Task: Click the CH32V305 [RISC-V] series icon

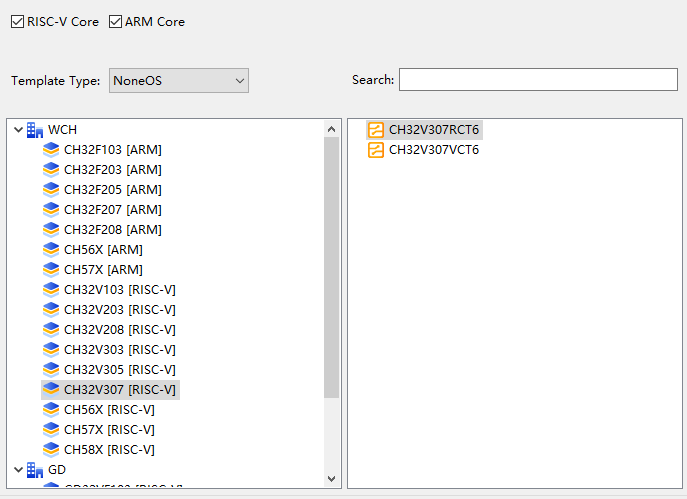Action: pos(51,370)
